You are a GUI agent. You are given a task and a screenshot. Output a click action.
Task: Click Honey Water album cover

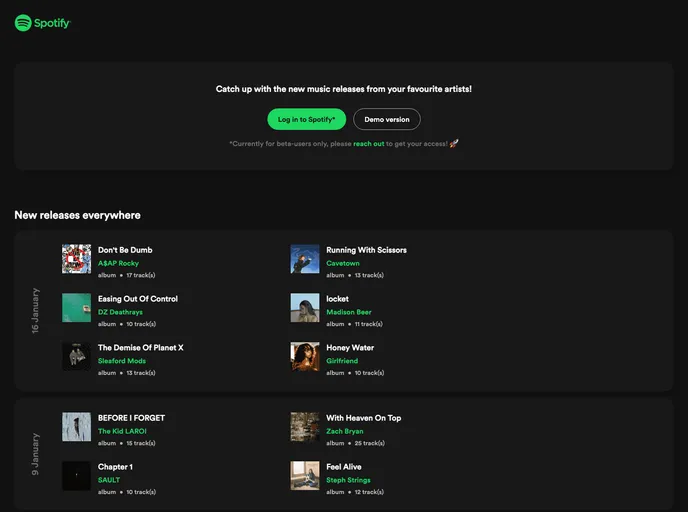(305, 357)
